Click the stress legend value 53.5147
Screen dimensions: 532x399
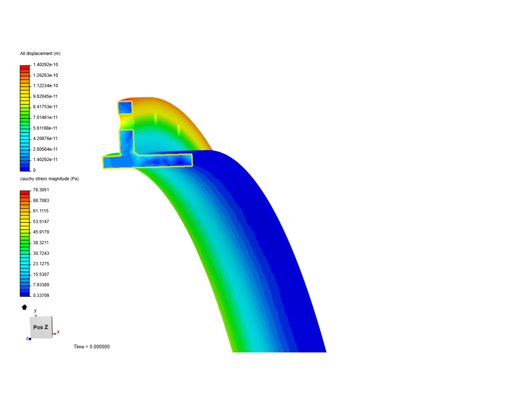pos(41,222)
